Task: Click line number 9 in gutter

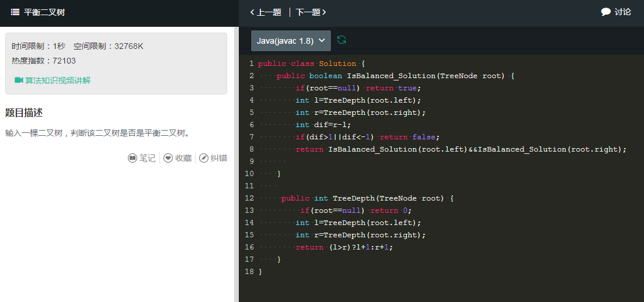Action: [x=252, y=161]
